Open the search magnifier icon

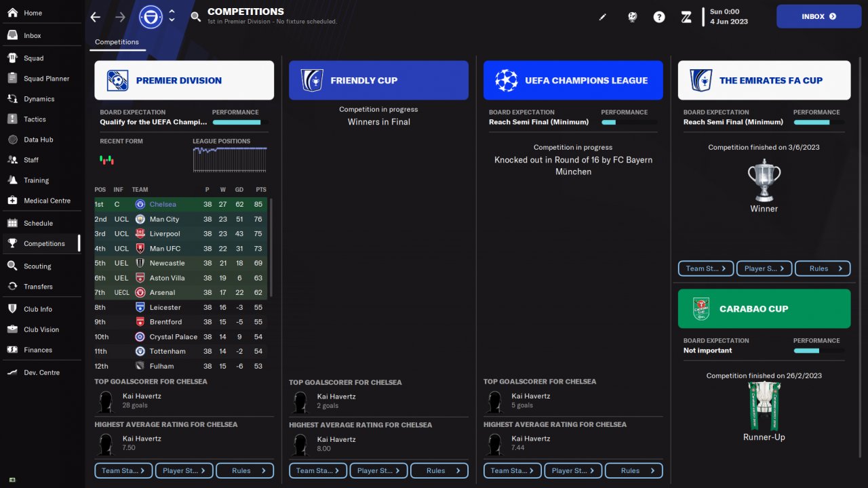pyautogui.click(x=196, y=17)
